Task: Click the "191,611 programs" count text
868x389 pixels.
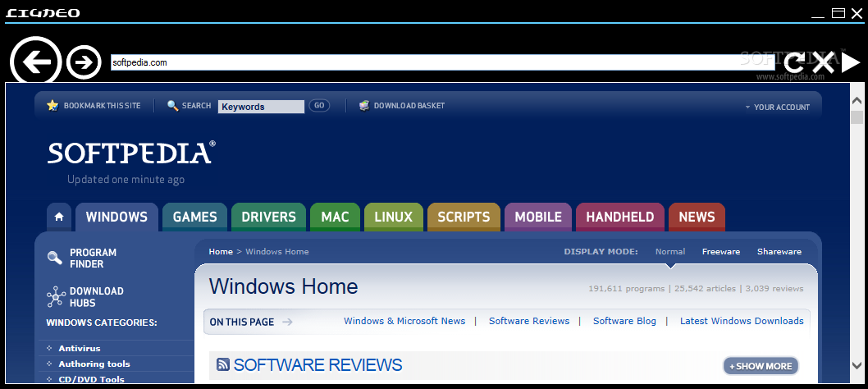Action: (627, 289)
